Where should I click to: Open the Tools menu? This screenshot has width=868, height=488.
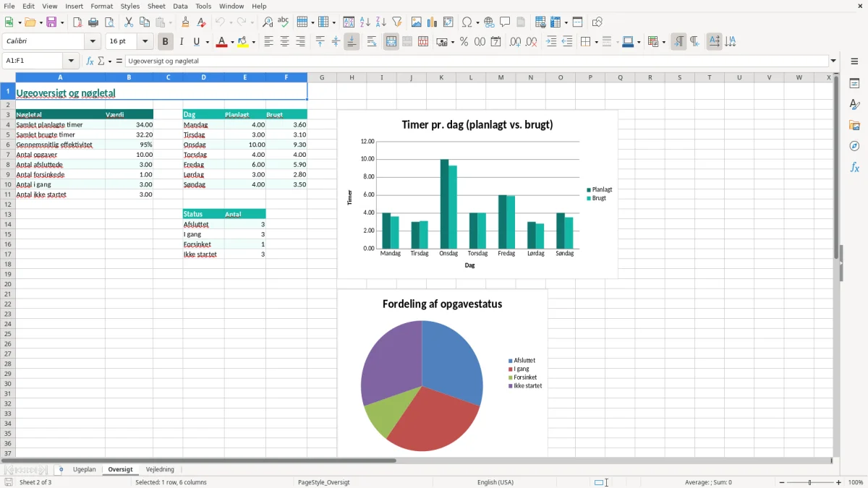pyautogui.click(x=203, y=6)
